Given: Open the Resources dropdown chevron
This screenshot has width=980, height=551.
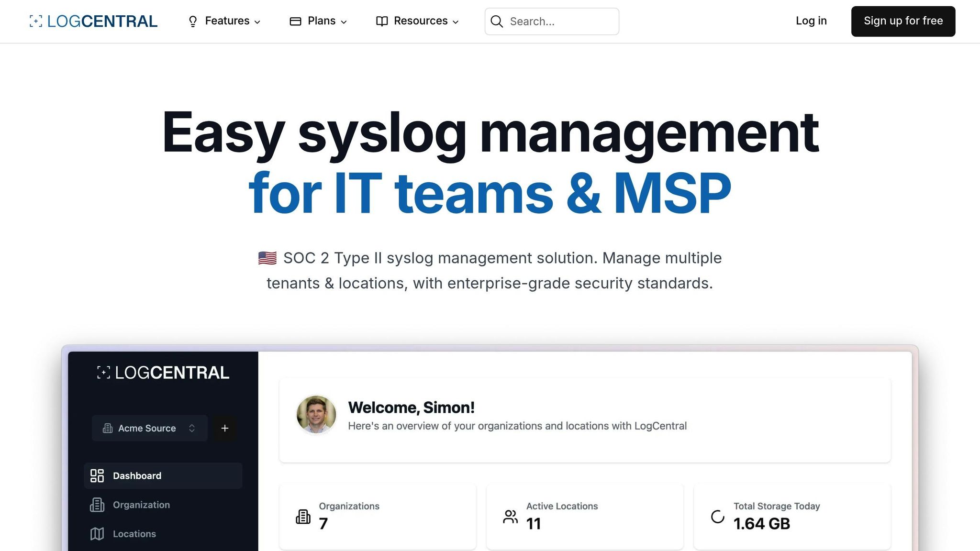Looking at the screenshot, I should point(456,22).
